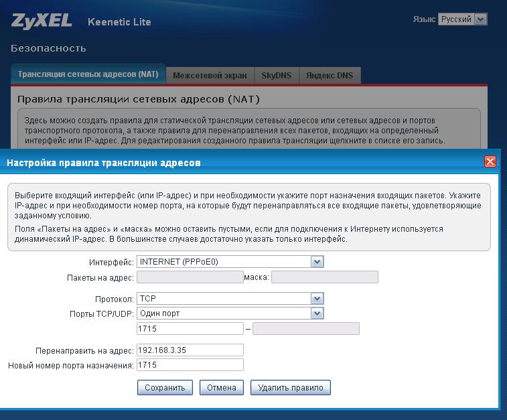Click the disabled end port range field
507x420 pixels.
(305, 328)
